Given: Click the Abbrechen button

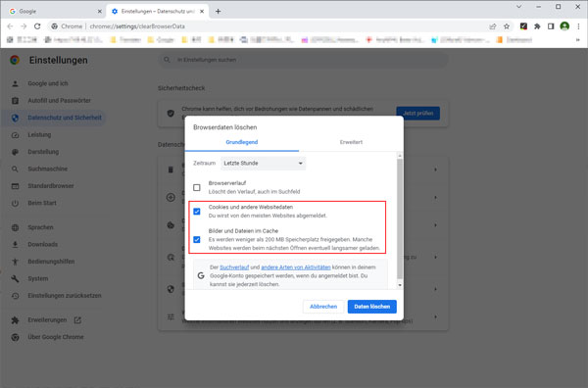Looking at the screenshot, I should [323, 307].
